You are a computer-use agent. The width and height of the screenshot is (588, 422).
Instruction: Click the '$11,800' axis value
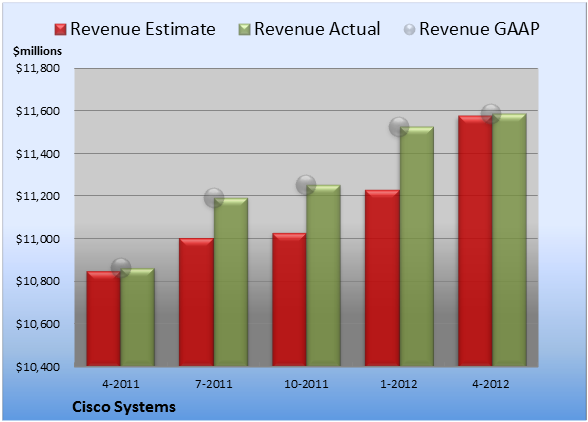[x=38, y=68]
